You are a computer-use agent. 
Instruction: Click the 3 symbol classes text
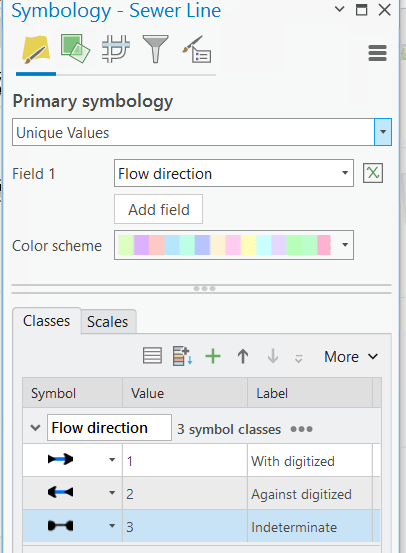pos(229,429)
